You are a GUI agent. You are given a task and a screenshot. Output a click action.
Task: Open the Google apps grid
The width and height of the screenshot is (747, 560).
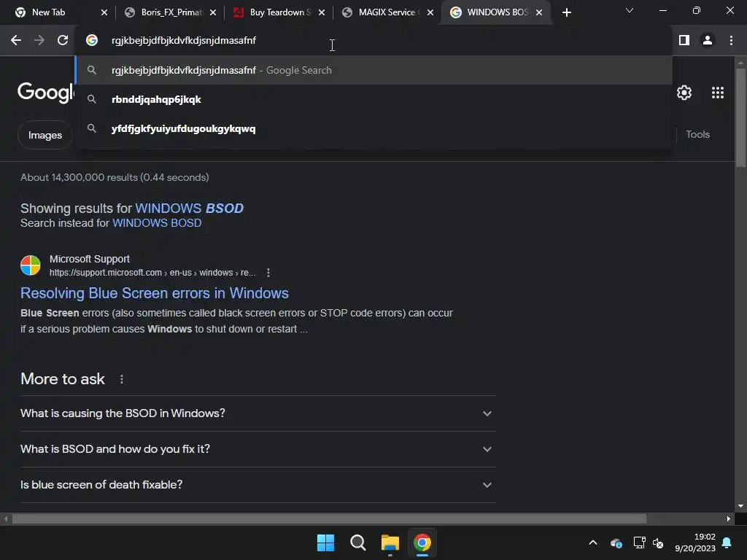click(718, 93)
